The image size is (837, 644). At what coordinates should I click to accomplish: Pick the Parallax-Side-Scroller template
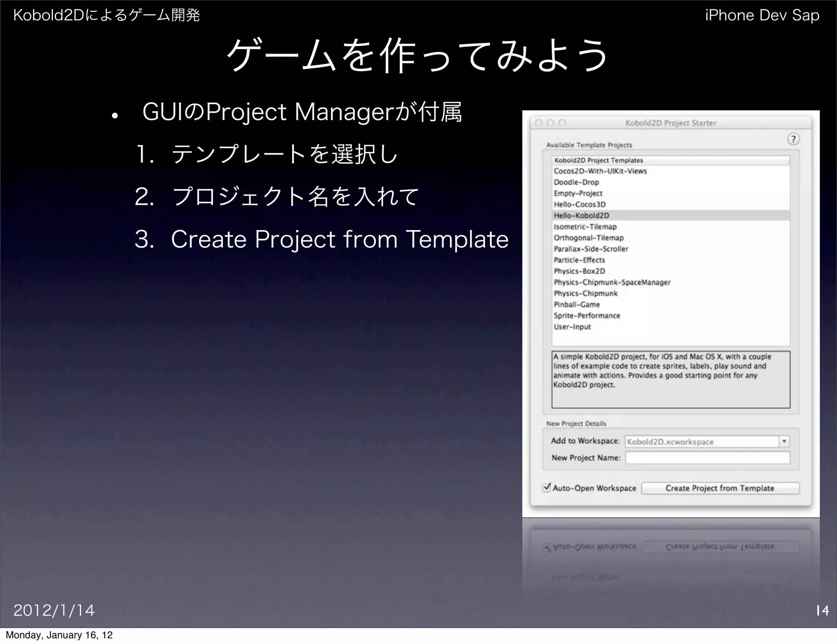tap(591, 249)
